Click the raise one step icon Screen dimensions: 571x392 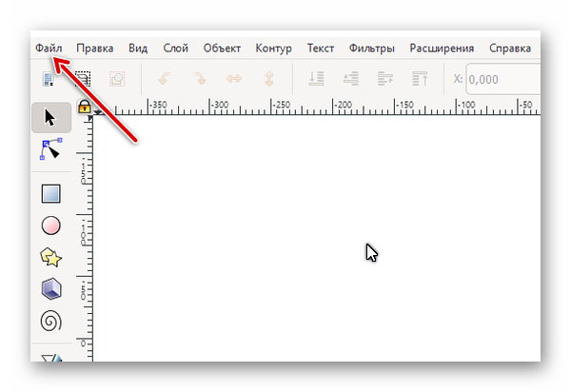pos(385,79)
